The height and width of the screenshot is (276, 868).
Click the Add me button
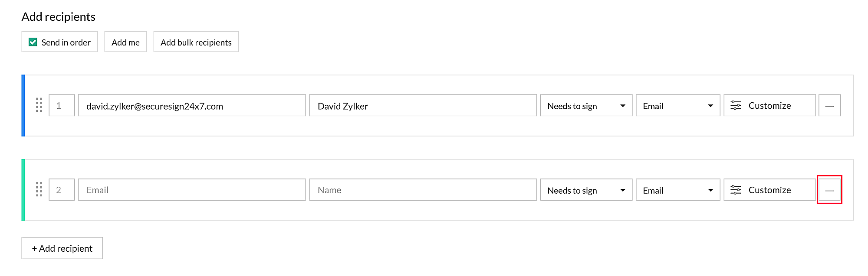tap(125, 42)
